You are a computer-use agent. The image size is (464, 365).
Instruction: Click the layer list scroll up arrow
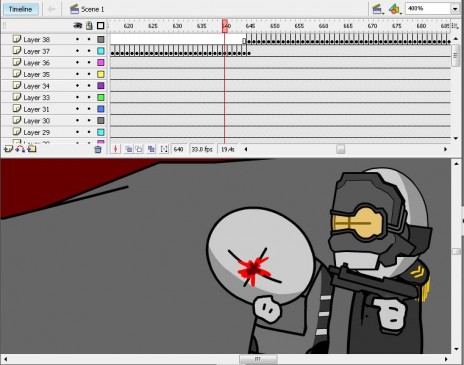click(x=456, y=38)
